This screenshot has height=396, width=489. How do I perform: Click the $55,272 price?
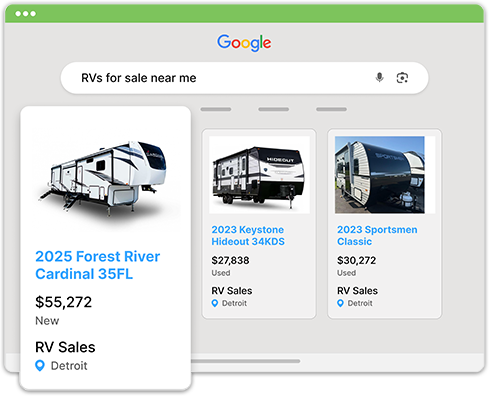(63, 302)
